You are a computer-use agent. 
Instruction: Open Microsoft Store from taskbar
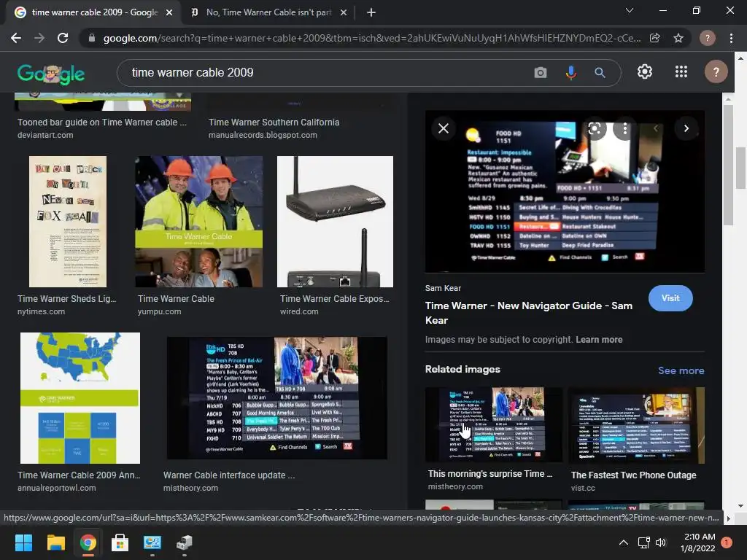pyautogui.click(x=120, y=542)
